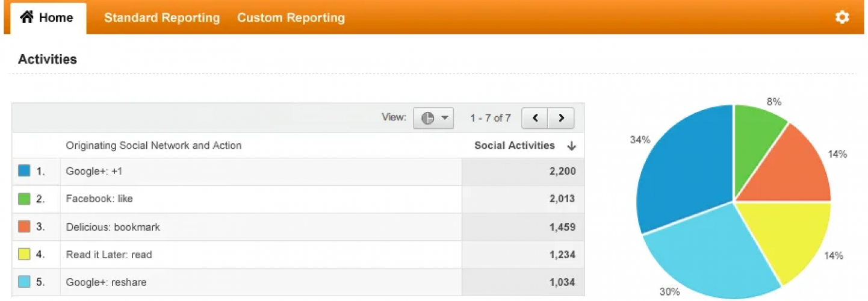This screenshot has width=868, height=301.
Task: Select Google+: +1 row text
Action: [94, 171]
